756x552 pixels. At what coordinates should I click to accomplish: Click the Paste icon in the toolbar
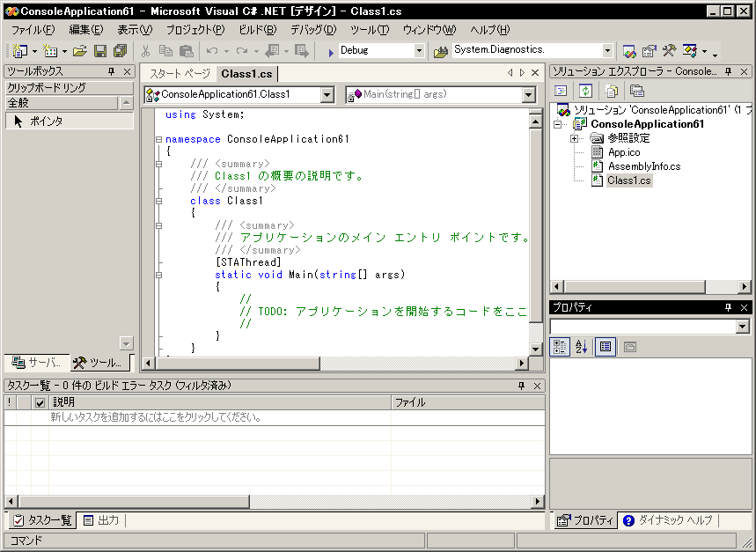tap(185, 50)
